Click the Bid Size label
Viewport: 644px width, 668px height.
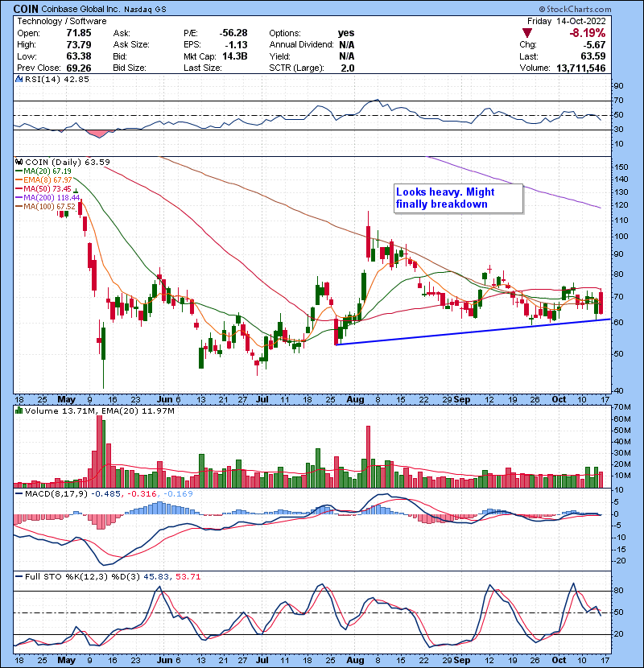(130, 68)
